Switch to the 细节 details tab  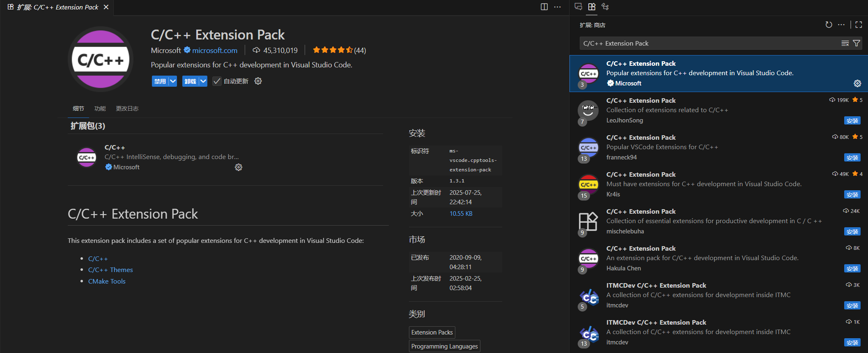tap(78, 108)
